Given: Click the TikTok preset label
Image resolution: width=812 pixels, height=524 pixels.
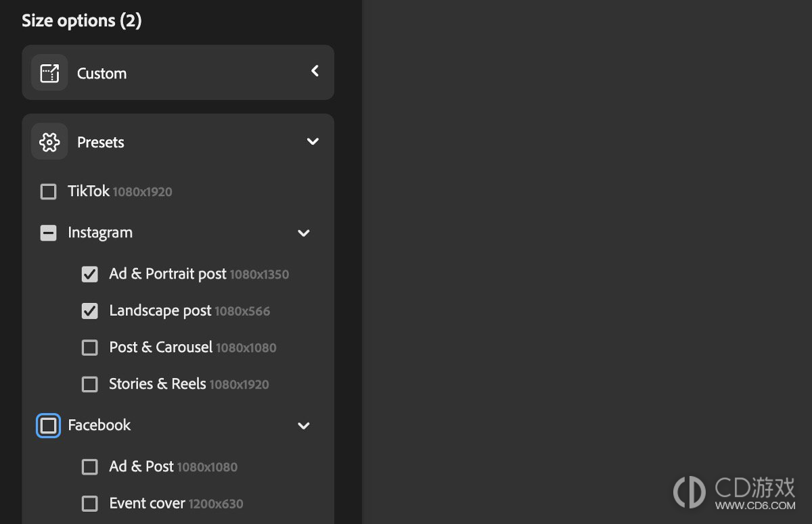Looking at the screenshot, I should tap(89, 191).
